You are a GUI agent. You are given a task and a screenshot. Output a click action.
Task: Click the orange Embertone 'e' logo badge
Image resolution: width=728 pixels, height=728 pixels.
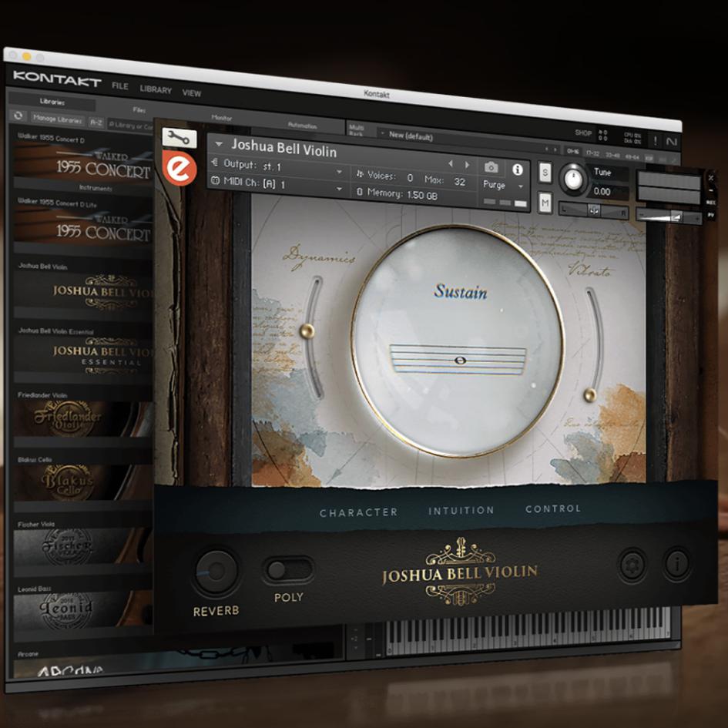coord(179,168)
